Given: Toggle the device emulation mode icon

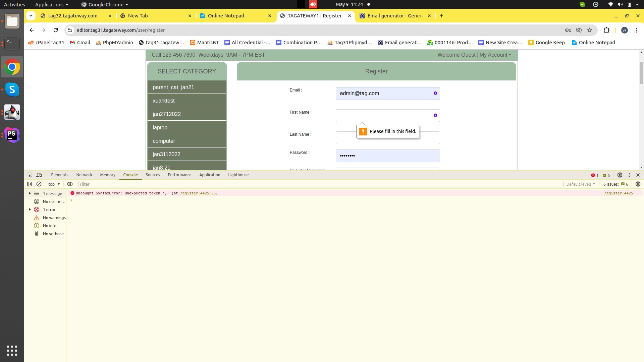Looking at the screenshot, I should tap(39, 175).
